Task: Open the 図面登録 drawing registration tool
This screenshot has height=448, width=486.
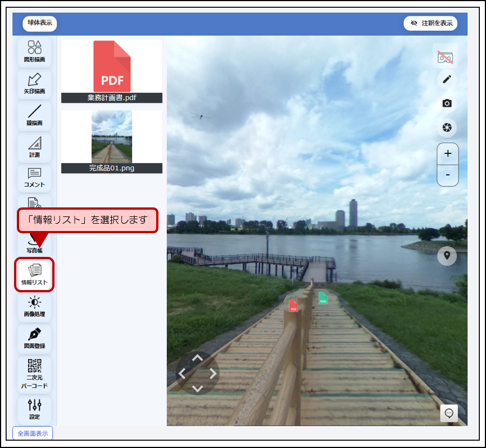Action: [34, 338]
